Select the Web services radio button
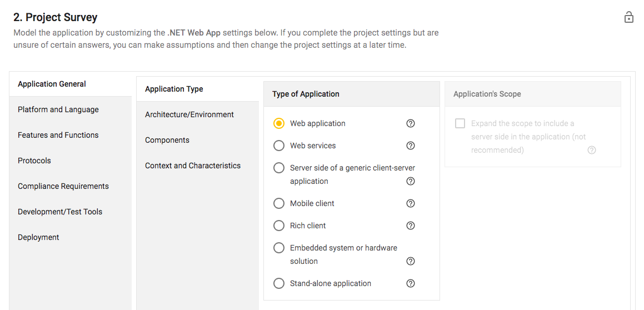Screen dimensions: 644x310 (279, 146)
